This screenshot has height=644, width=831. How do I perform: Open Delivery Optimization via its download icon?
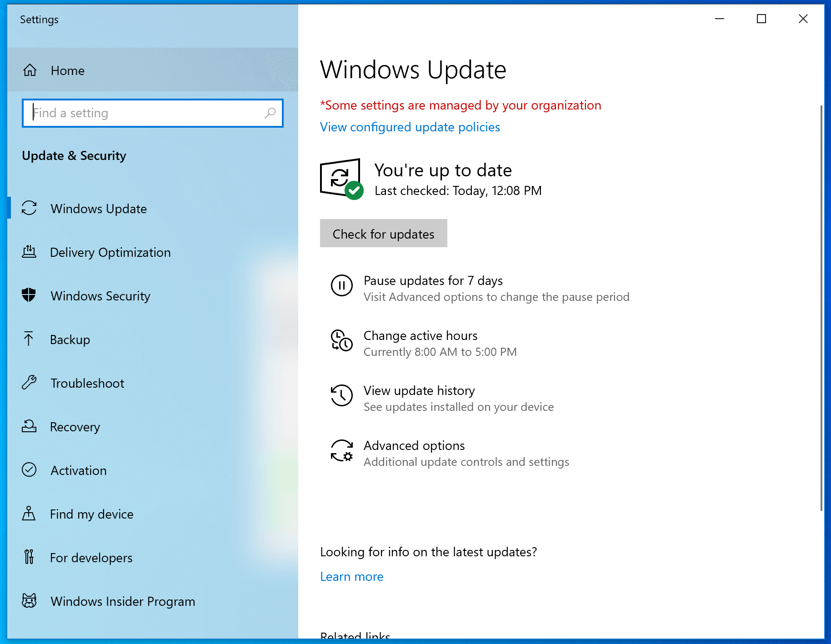point(29,252)
